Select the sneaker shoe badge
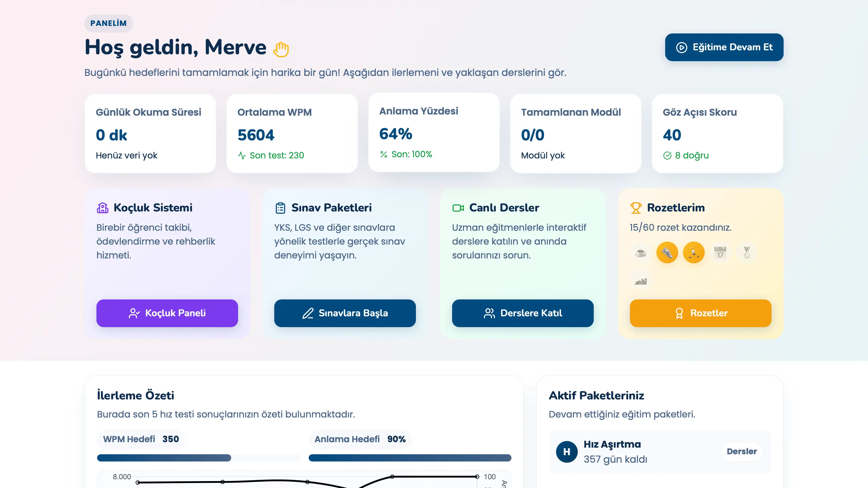Viewport: 868px width, 488px height. (x=667, y=252)
